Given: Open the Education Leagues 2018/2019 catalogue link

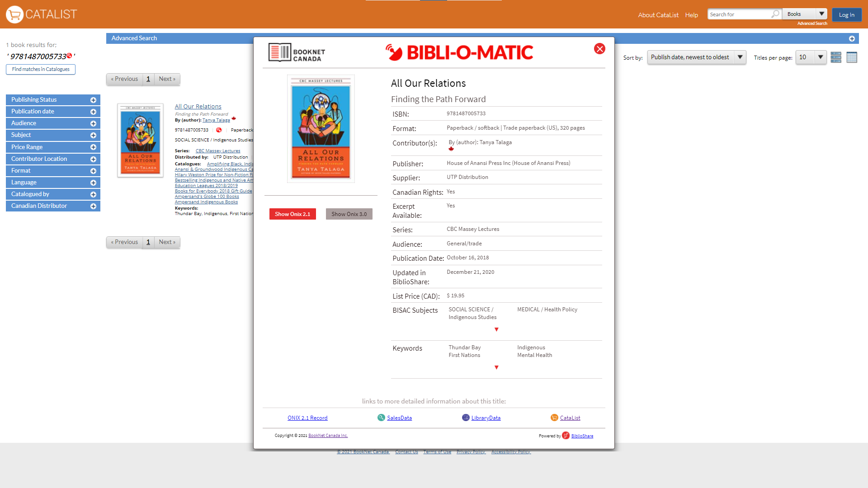Looking at the screenshot, I should tap(206, 186).
